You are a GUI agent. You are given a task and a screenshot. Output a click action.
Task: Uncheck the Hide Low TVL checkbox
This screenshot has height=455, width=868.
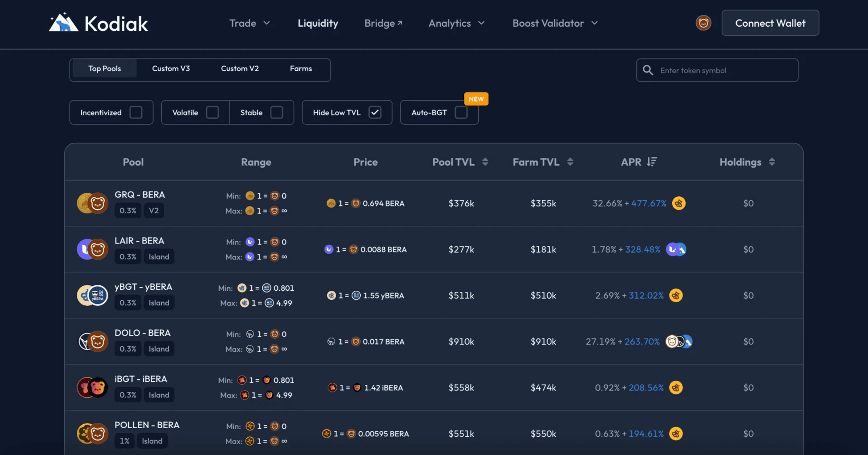[375, 112]
